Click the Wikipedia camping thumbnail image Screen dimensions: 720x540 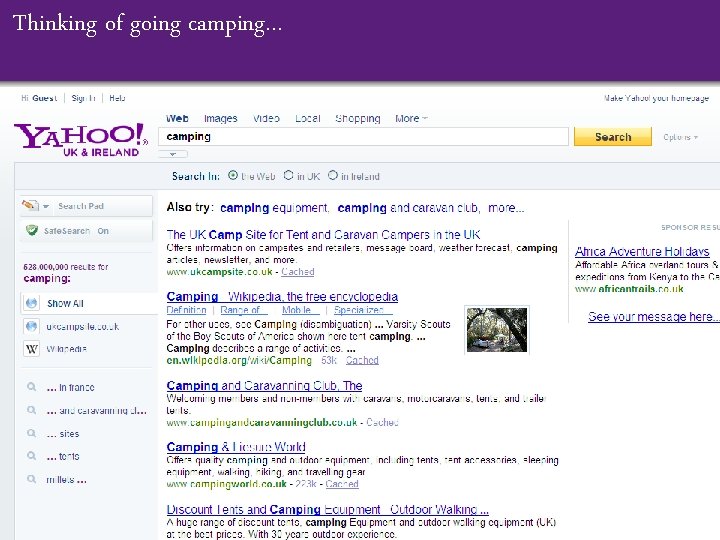pyautogui.click(x=497, y=330)
